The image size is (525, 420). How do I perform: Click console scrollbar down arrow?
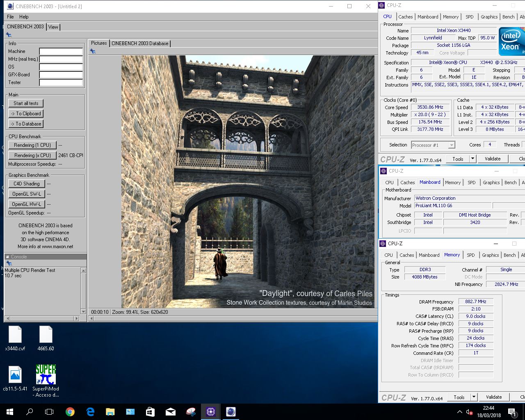pos(84,312)
